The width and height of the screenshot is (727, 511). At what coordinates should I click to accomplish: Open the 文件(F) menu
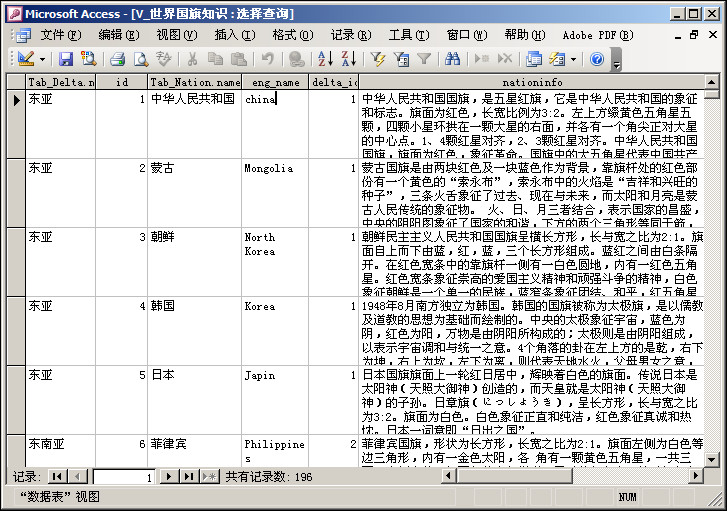(61, 35)
